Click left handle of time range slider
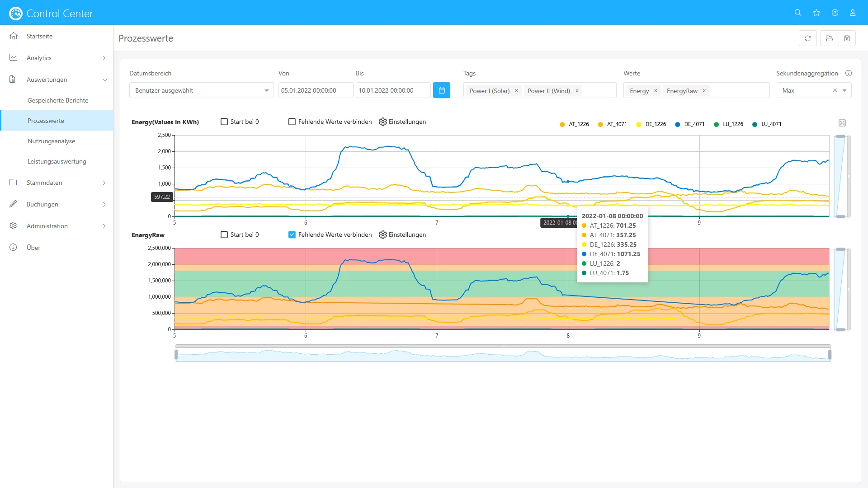868x488 pixels. click(x=176, y=355)
